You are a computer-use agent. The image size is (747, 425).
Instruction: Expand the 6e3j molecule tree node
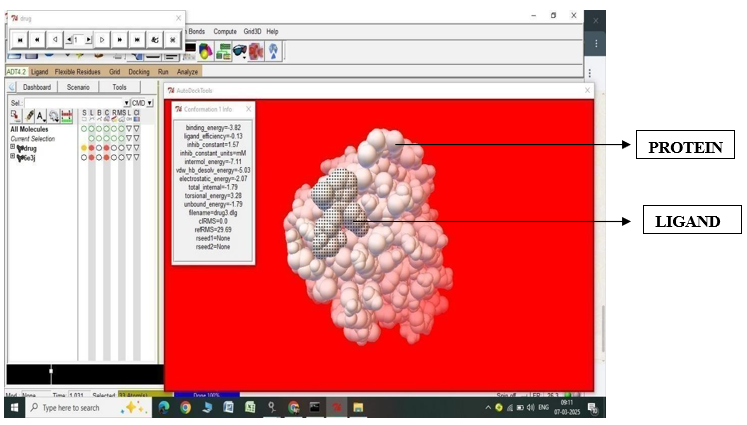pyautogui.click(x=13, y=157)
